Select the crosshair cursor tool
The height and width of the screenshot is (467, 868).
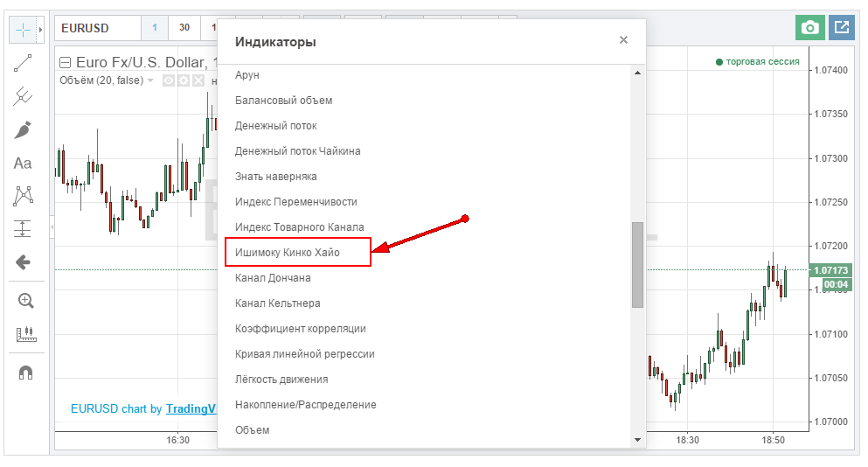point(24,30)
